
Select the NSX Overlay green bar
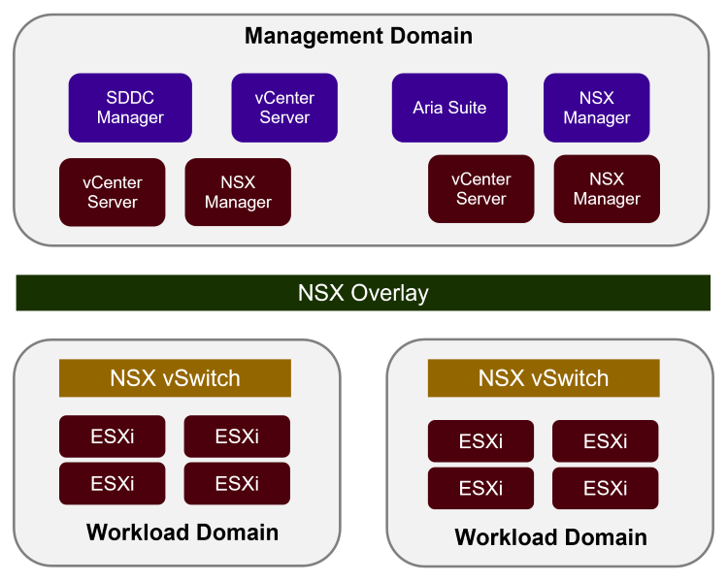click(x=363, y=293)
